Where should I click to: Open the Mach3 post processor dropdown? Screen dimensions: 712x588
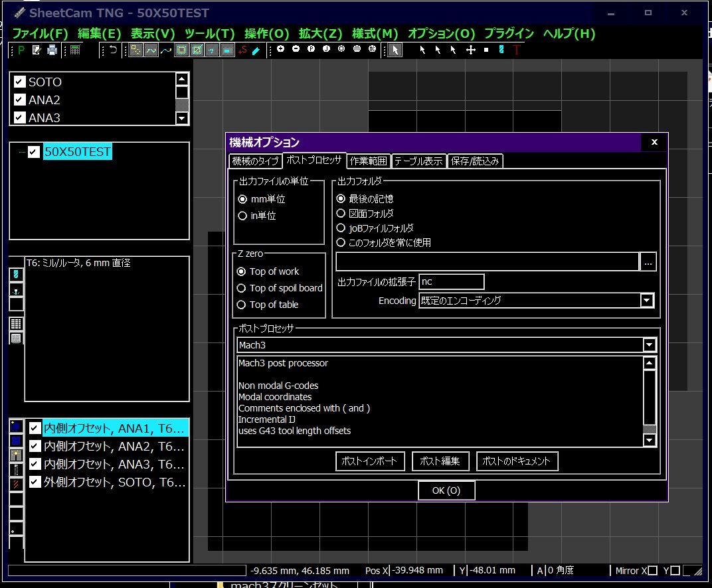point(650,345)
